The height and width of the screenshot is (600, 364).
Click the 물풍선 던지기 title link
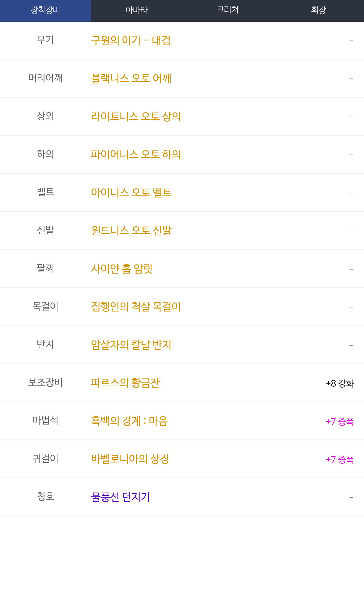click(121, 497)
